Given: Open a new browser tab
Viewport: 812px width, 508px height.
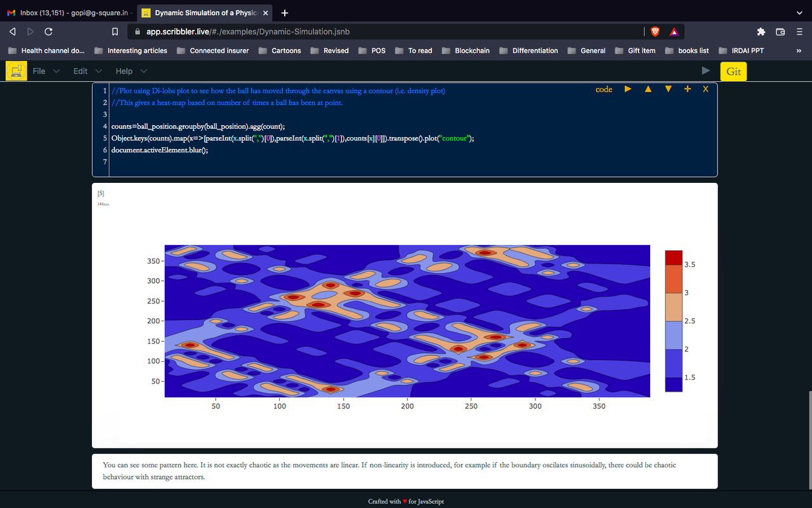Looking at the screenshot, I should tap(285, 13).
